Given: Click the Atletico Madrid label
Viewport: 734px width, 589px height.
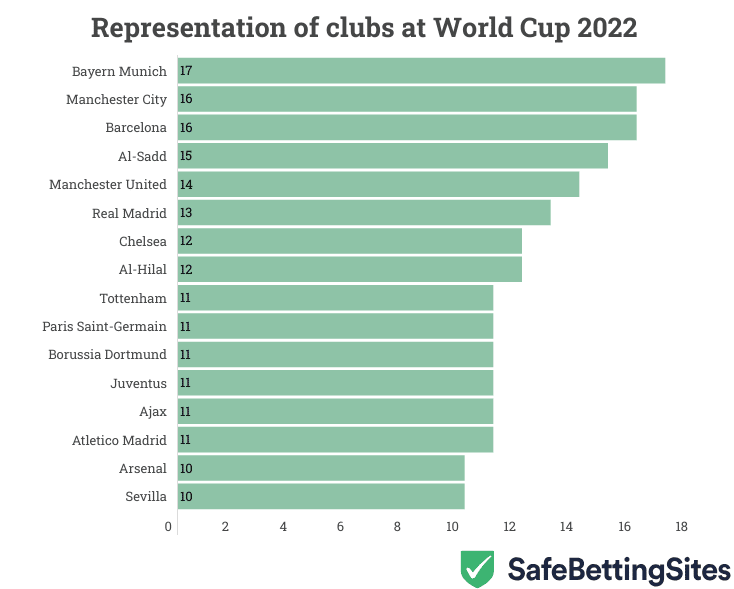Looking at the screenshot, I should [119, 439].
